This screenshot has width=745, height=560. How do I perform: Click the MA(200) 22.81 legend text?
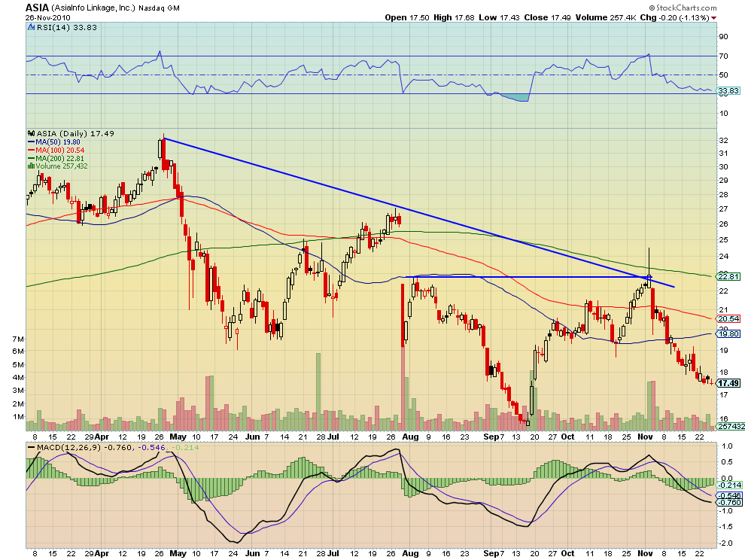click(60, 158)
